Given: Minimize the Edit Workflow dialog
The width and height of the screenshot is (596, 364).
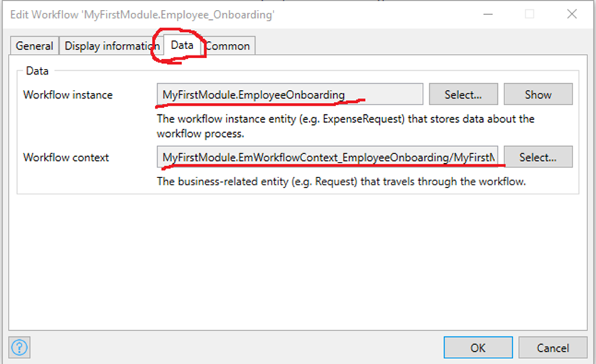Looking at the screenshot, I should coord(488,14).
